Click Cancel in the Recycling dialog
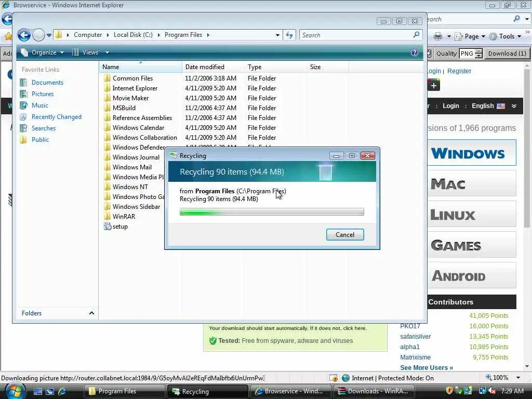Viewport: 532px width, 399px height. tap(345, 235)
